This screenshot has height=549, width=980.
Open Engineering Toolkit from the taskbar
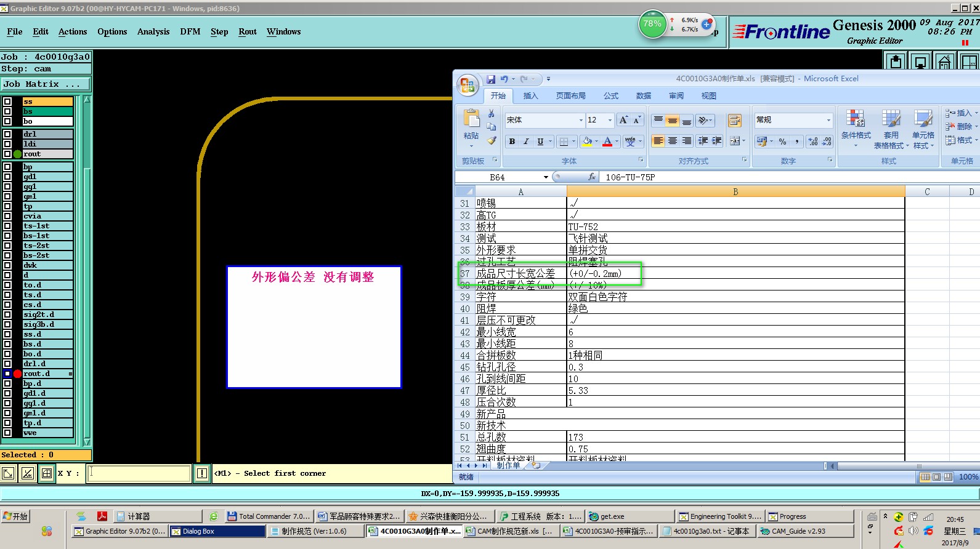pyautogui.click(x=719, y=516)
